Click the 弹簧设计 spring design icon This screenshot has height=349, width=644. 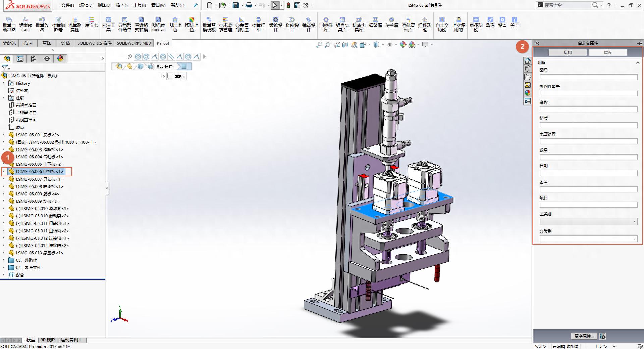pos(309,24)
